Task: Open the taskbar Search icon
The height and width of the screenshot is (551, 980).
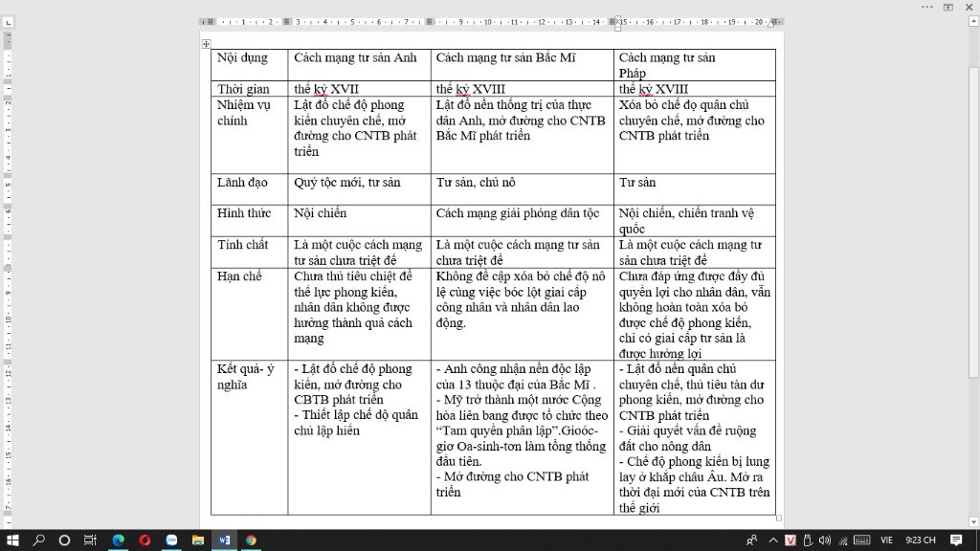Action: coord(38,540)
